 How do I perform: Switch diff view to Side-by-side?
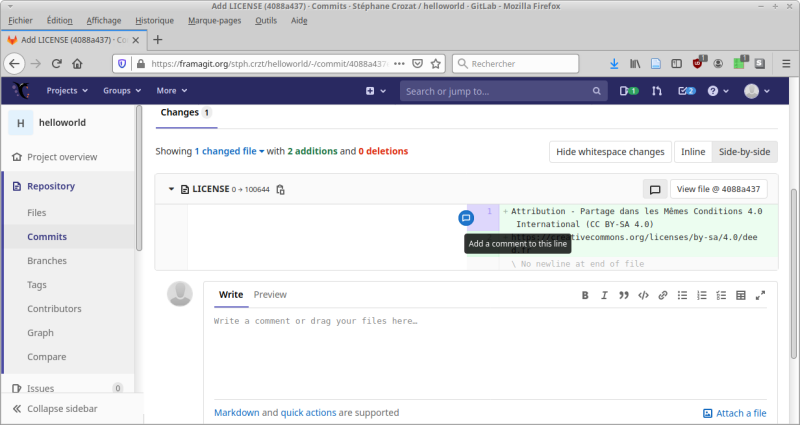(x=744, y=152)
